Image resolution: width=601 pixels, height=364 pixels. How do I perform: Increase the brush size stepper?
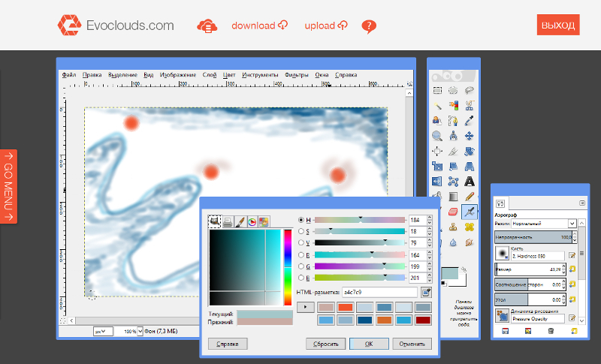pyautogui.click(x=563, y=266)
